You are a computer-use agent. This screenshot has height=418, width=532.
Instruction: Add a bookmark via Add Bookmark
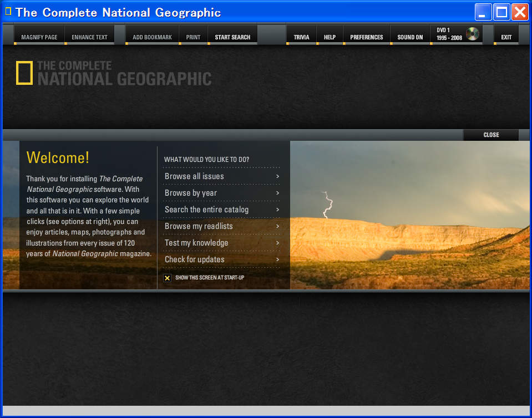[152, 35]
